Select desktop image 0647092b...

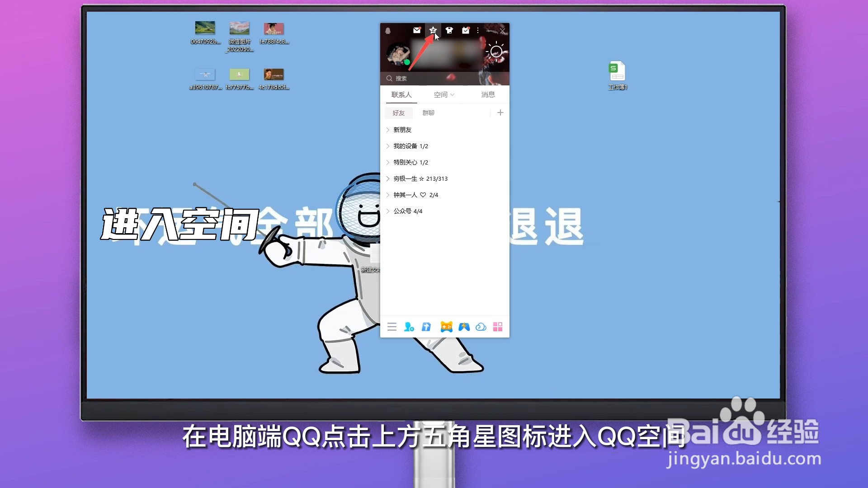click(205, 33)
